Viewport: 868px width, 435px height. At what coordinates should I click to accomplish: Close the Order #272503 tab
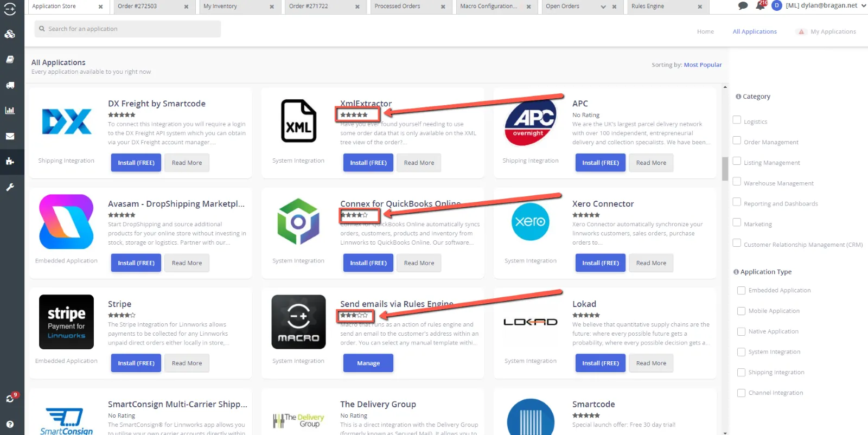[x=186, y=7]
